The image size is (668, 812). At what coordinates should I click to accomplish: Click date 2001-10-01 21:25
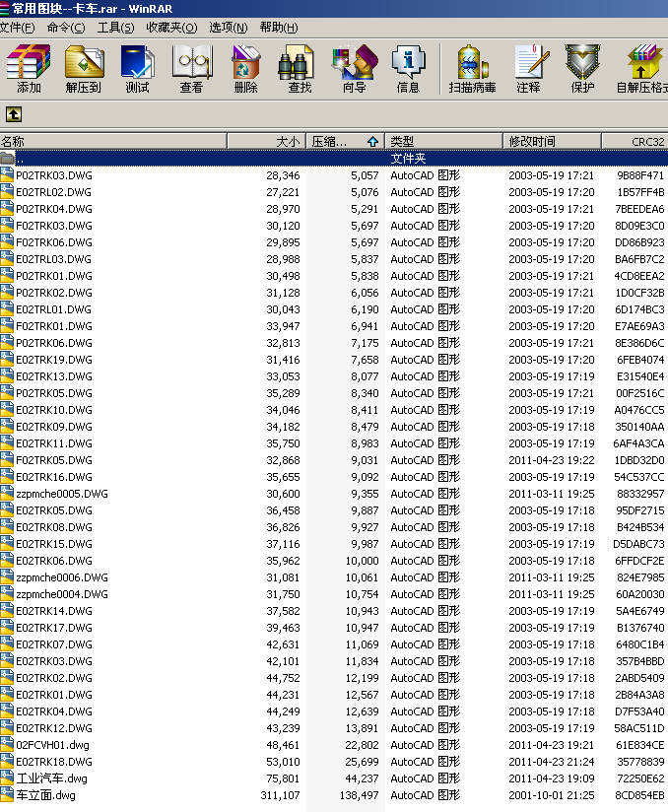(x=552, y=795)
